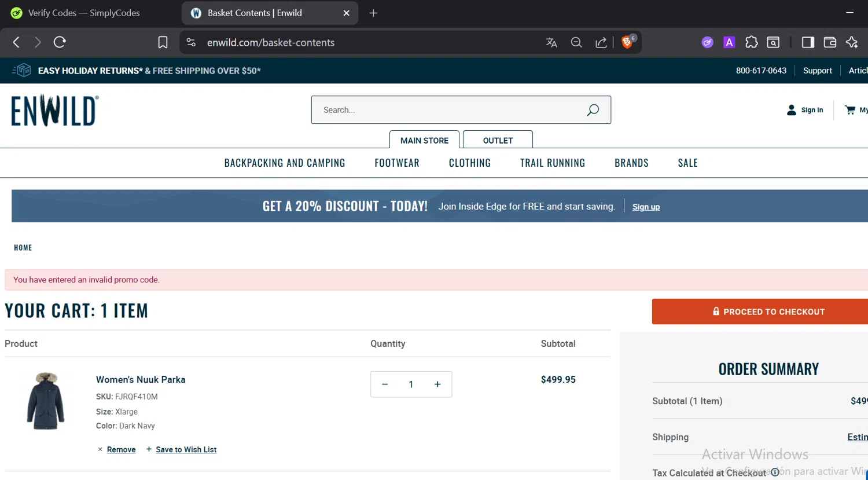Share this page via the share icon

tap(601, 42)
